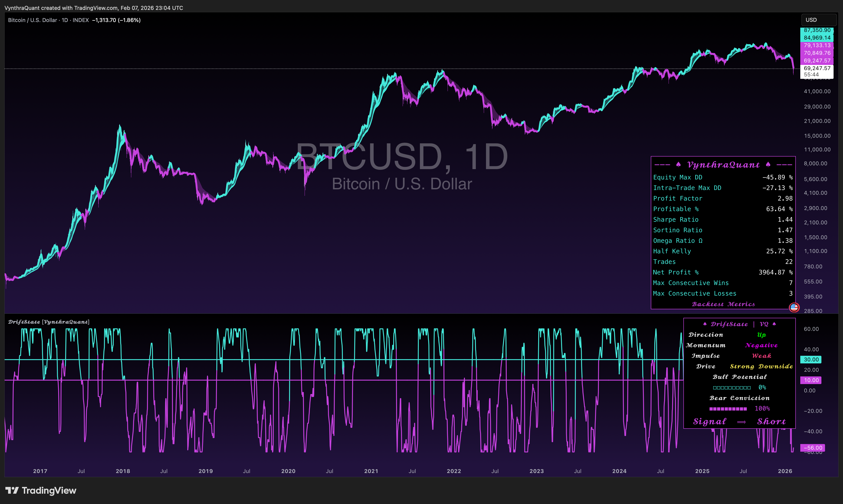
Task: Click the Bear Conviction 100% progress bar
Action: 728,409
